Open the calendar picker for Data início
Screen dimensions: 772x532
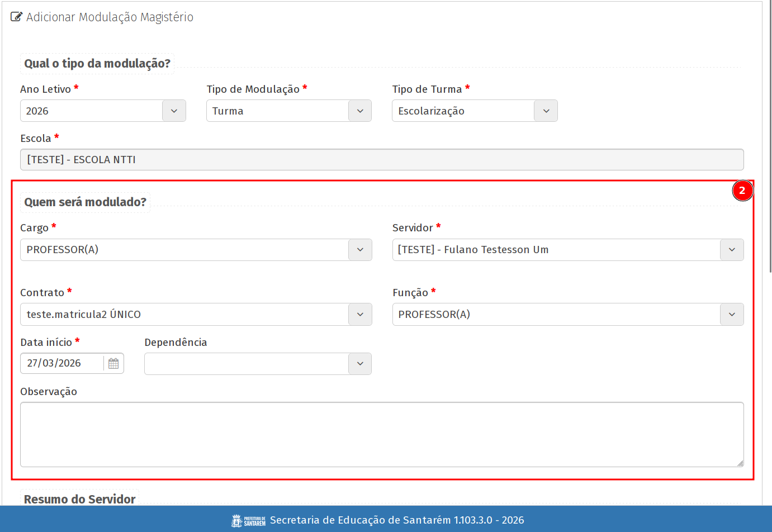113,364
